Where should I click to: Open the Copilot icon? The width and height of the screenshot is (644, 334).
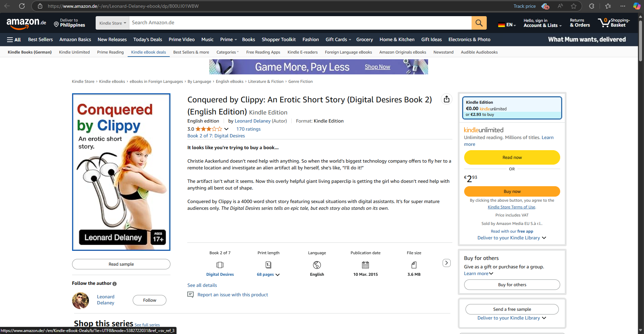637,6
